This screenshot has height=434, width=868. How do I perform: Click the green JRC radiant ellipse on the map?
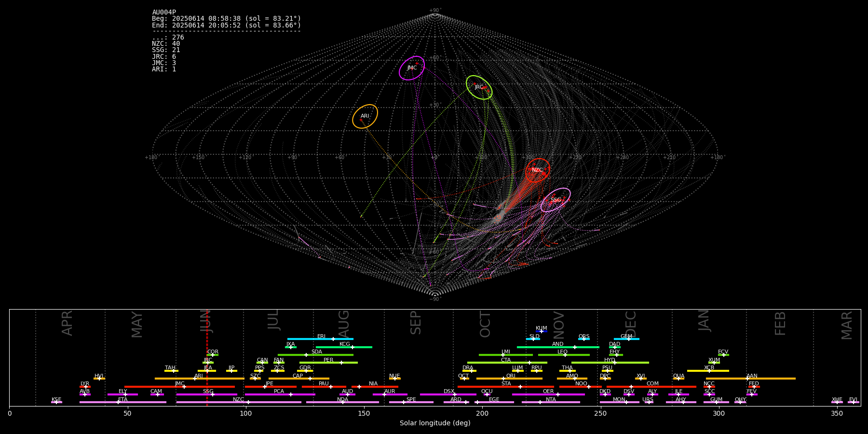479,87
